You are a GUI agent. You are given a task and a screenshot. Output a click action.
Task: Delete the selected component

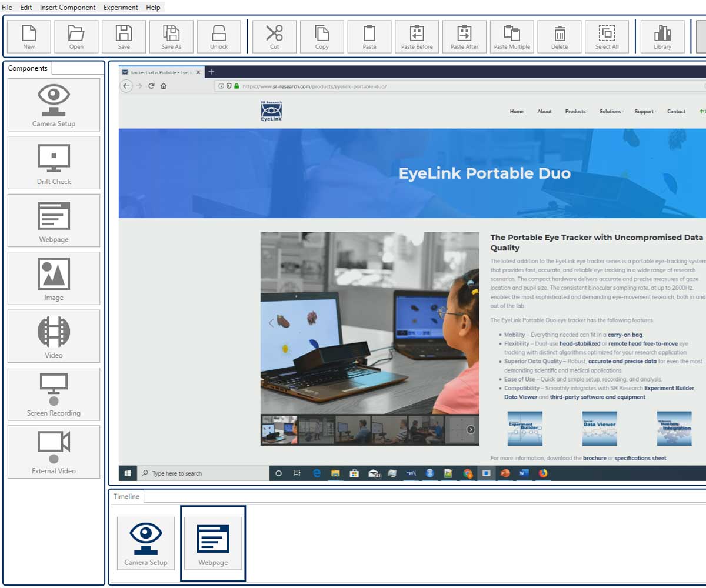pos(560,37)
